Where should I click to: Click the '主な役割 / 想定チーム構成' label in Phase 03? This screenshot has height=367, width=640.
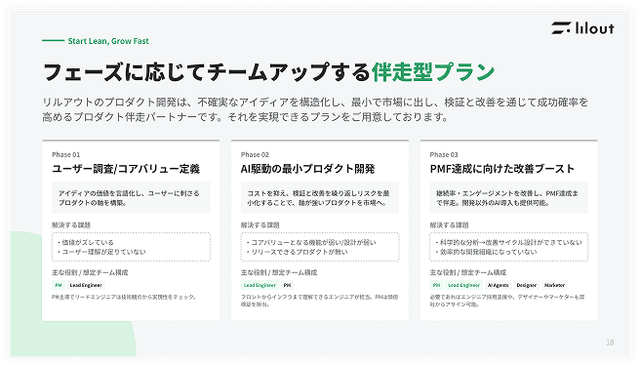coord(468,272)
